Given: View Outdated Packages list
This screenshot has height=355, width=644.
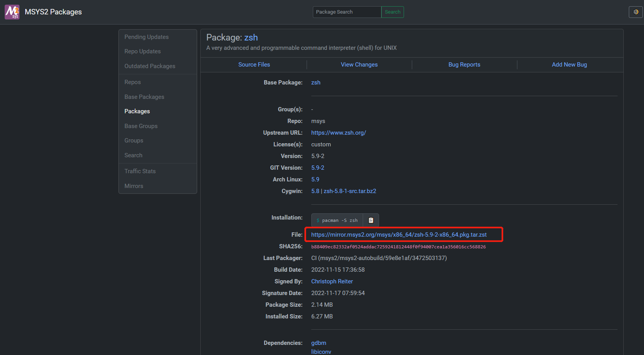Looking at the screenshot, I should tap(150, 66).
